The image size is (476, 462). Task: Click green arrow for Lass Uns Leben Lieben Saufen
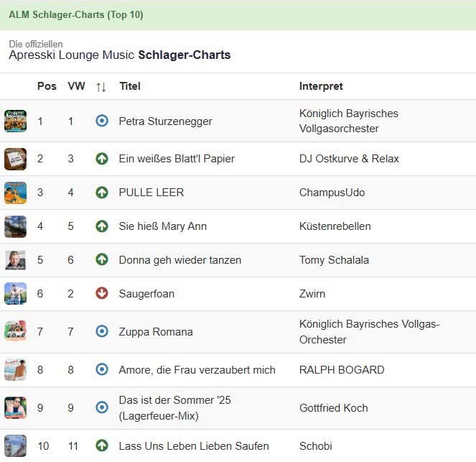(102, 445)
